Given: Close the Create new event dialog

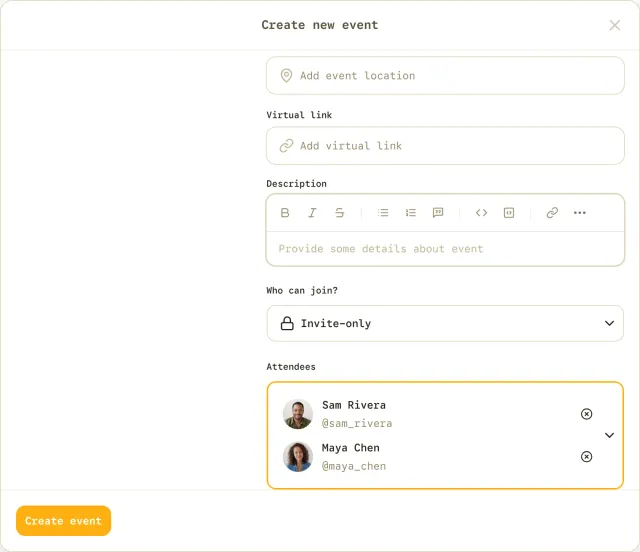Looking at the screenshot, I should pos(615,25).
